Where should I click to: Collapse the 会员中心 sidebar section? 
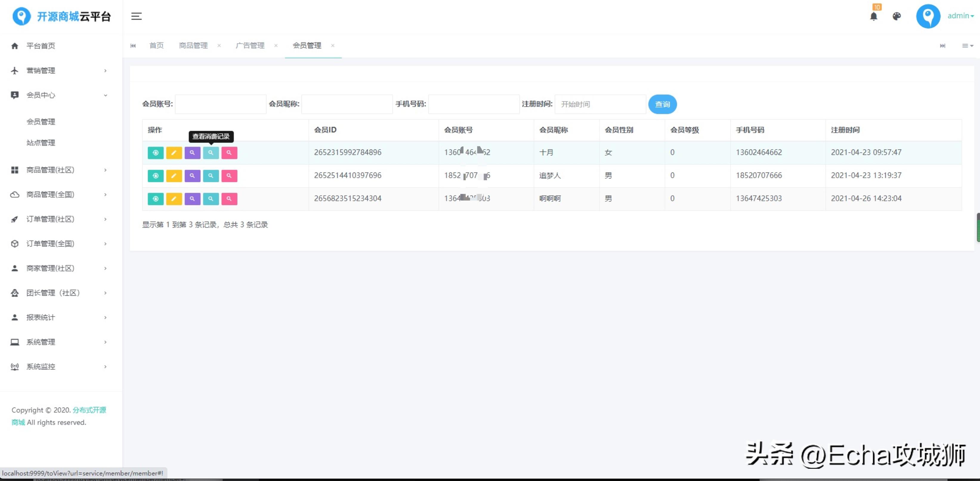coord(105,95)
